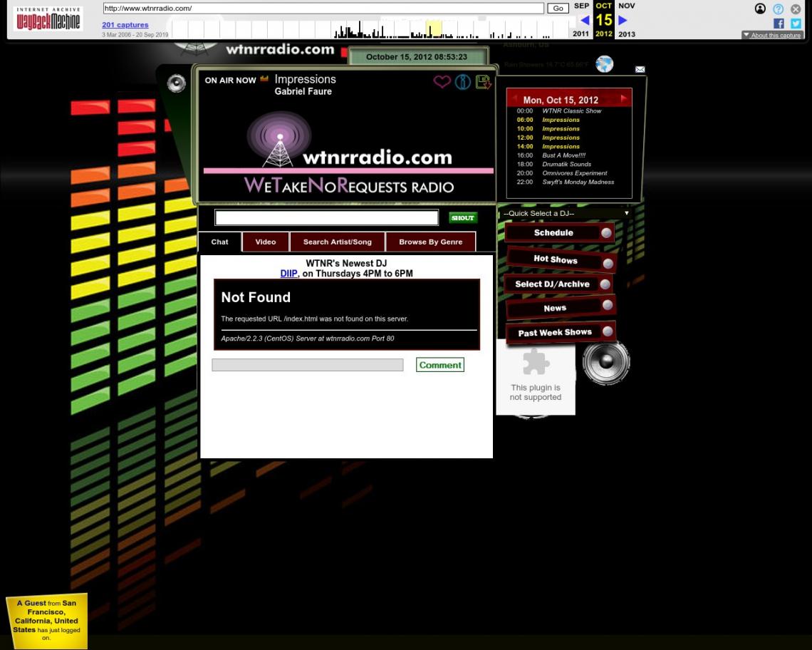Click the Mon, Oct 15, 2012 schedule date

point(561,100)
